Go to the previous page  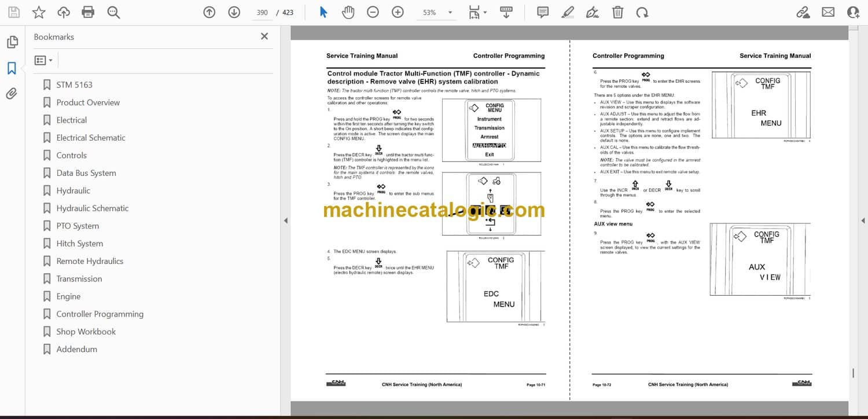[209, 12]
